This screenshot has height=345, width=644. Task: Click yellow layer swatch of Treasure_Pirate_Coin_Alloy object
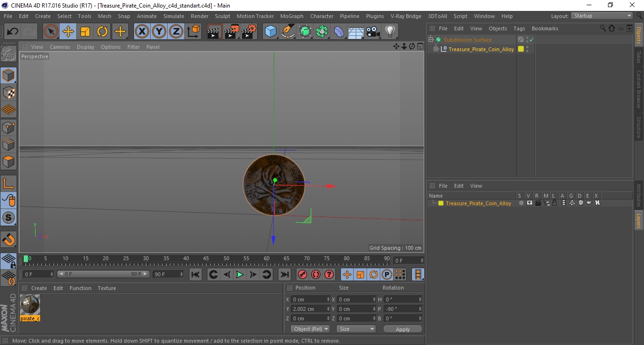[521, 49]
